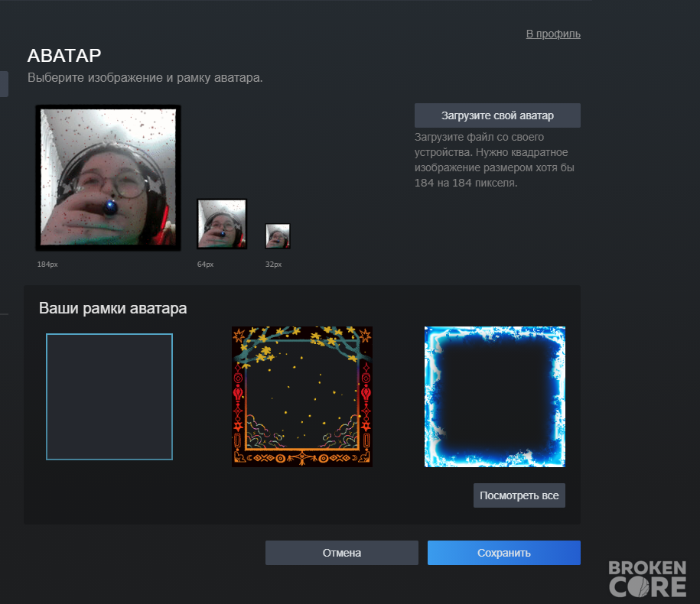The width and height of the screenshot is (700, 604).
Task: Cancel changes with the «Отмена» button
Action: (x=342, y=553)
